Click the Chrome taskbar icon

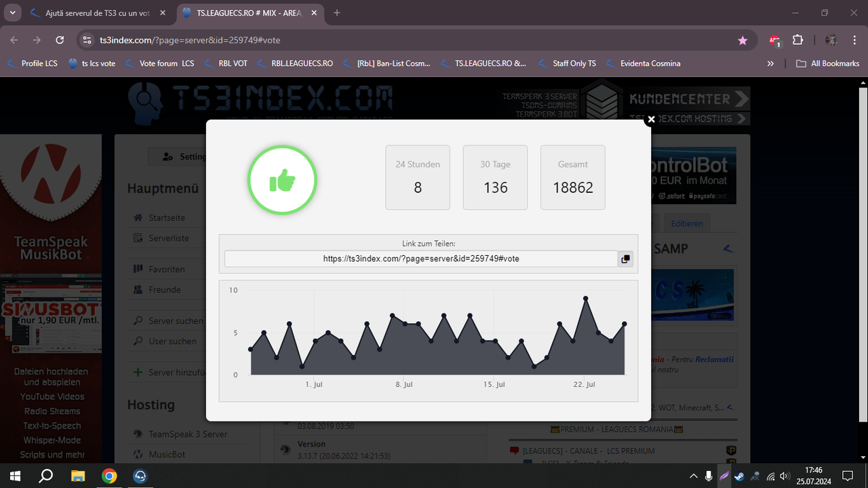click(x=109, y=476)
